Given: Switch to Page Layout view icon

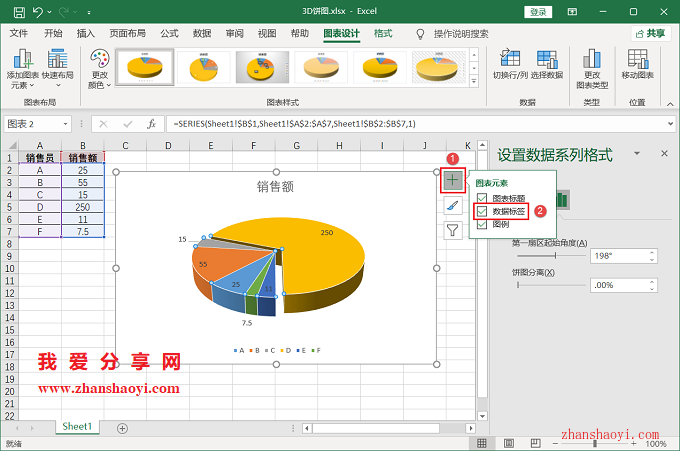Looking at the screenshot, I should [x=509, y=443].
